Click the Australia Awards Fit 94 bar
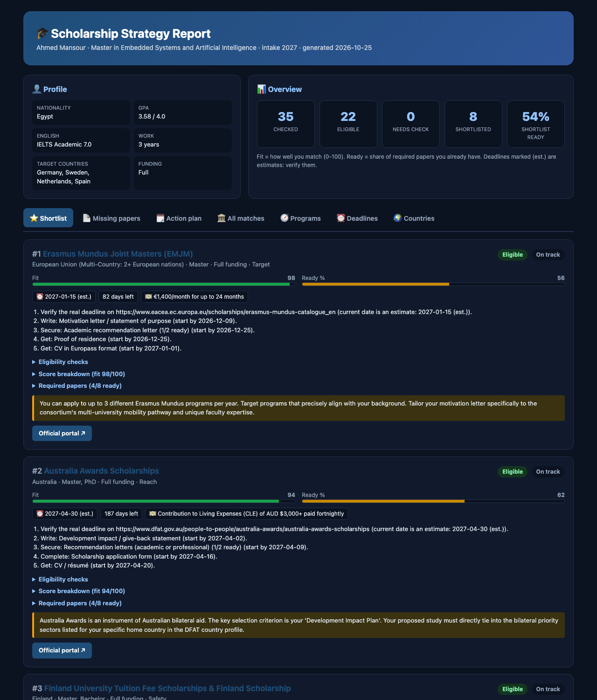This screenshot has height=700, width=597. 164,501
